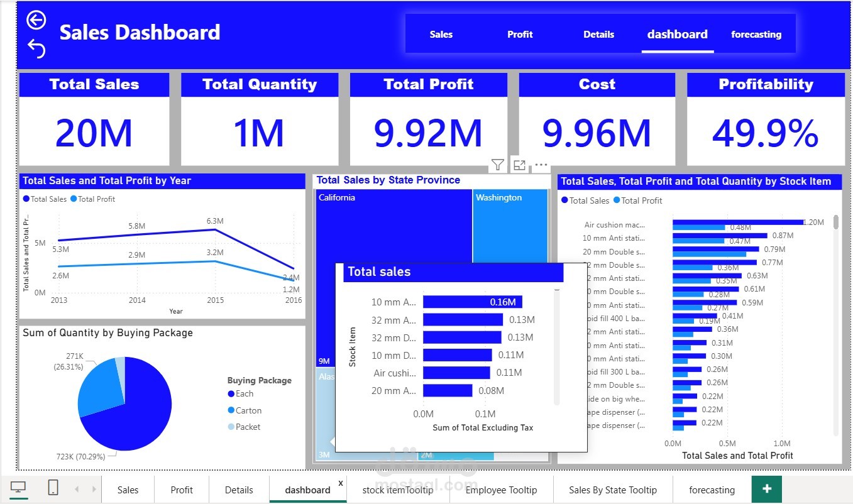The width and height of the screenshot is (853, 504).
Task: Click the undo curved arrow icon
Action: 36,48
